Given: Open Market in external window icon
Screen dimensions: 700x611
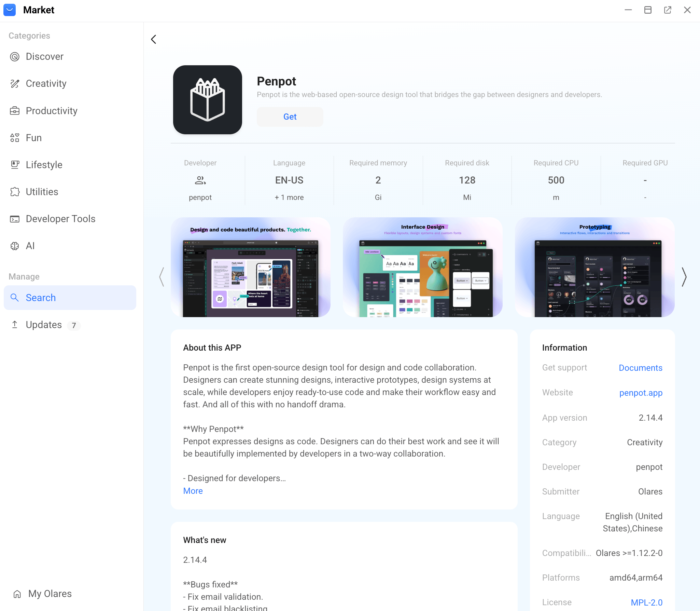Looking at the screenshot, I should [x=668, y=10].
